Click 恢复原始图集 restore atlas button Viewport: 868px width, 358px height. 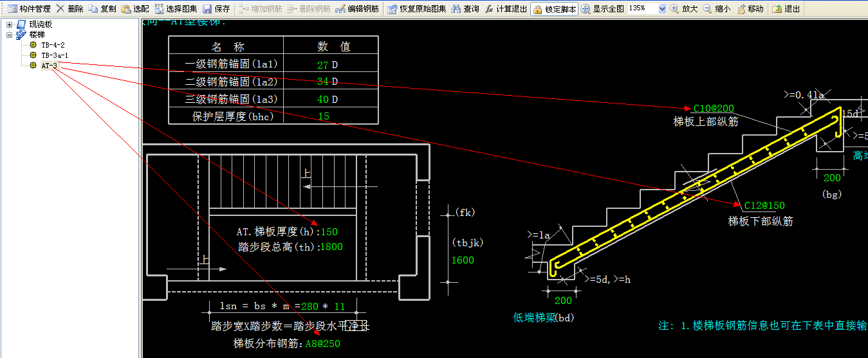(416, 9)
